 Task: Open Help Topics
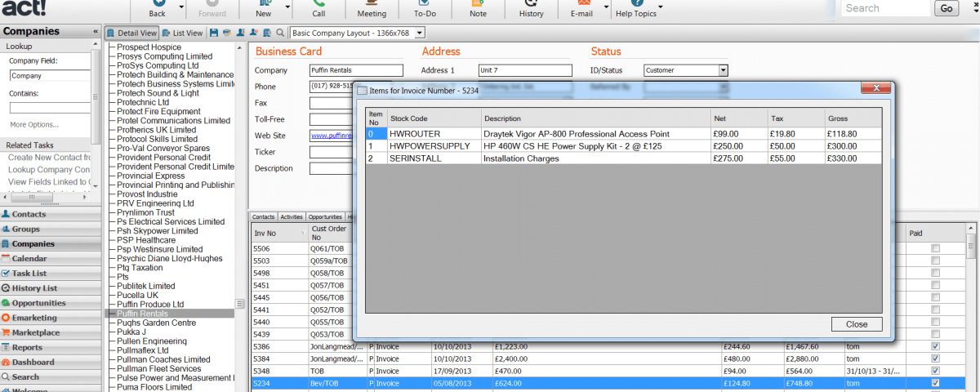(x=635, y=9)
